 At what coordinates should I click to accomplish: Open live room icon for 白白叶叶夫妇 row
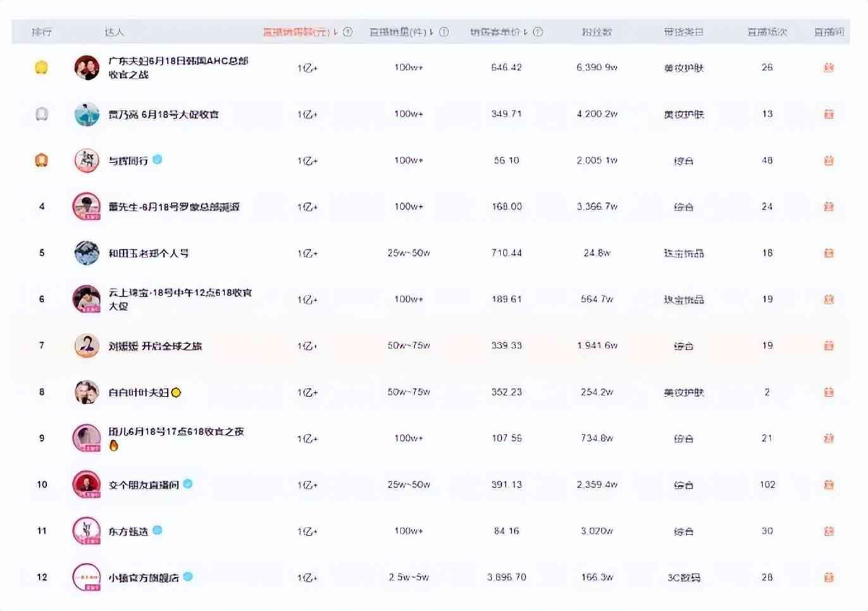pos(828,392)
